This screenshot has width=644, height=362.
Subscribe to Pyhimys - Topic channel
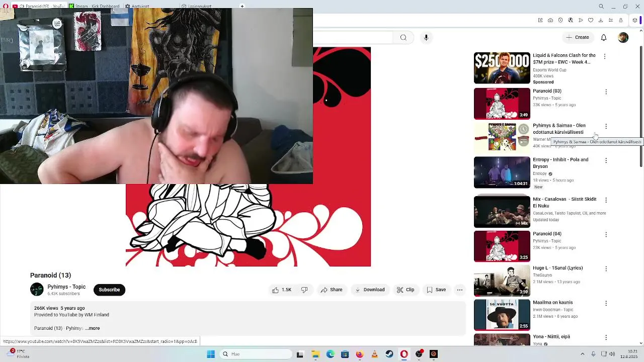coord(109,290)
